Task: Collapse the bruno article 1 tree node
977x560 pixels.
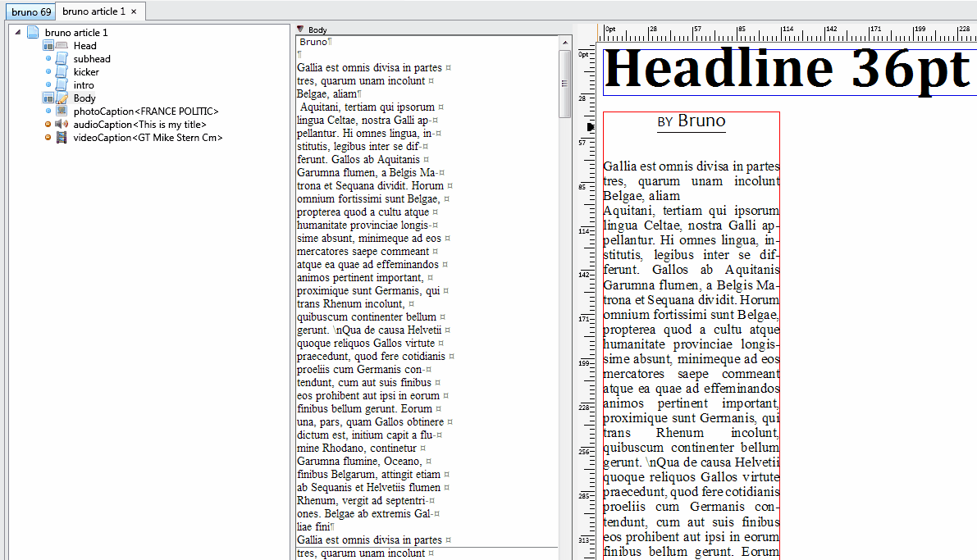Action: [17, 32]
